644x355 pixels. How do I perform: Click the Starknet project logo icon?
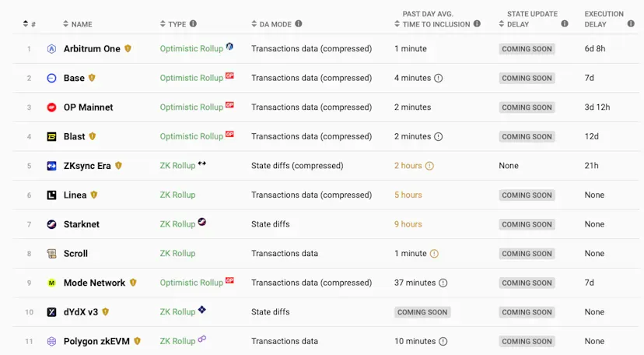pos(51,224)
